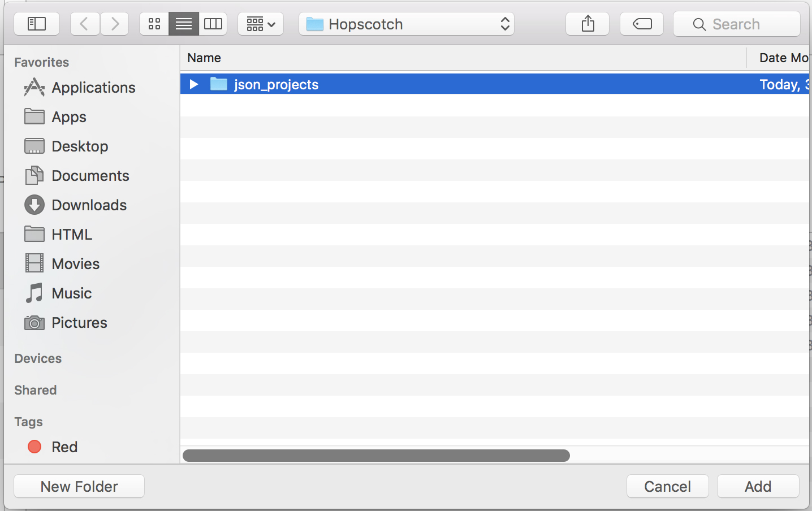The image size is (812, 511).
Task: Sort by the Name column header
Action: [204, 58]
